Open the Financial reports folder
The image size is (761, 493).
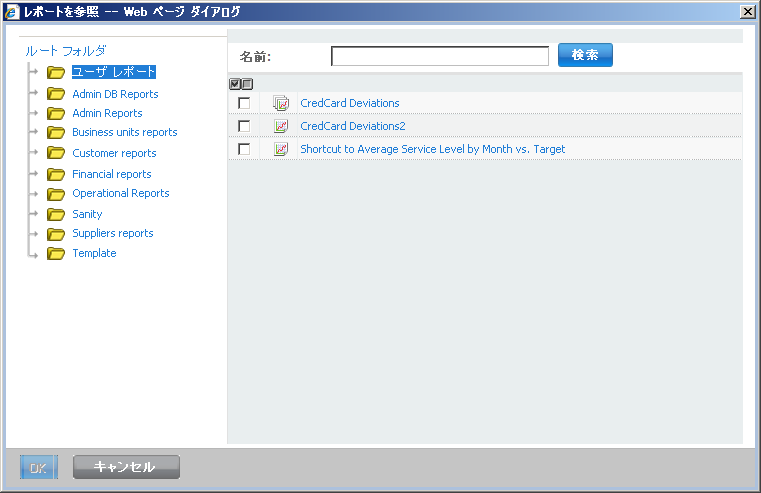(112, 174)
